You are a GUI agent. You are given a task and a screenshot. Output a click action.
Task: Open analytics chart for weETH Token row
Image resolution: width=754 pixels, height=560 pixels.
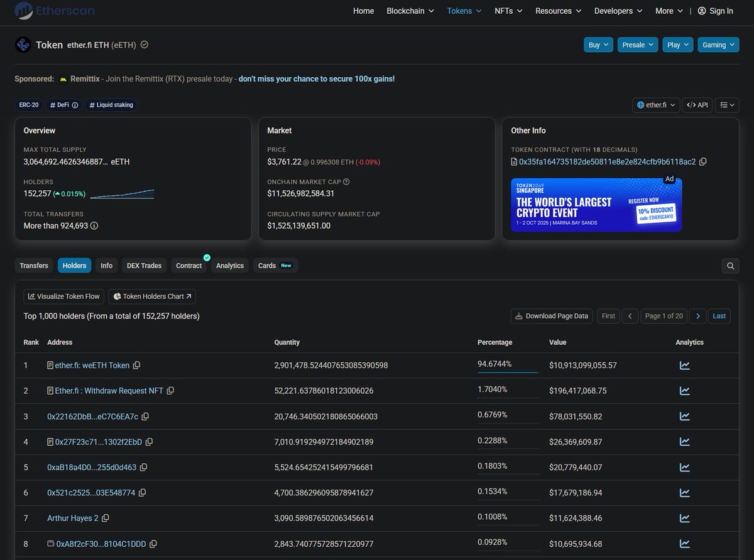pos(685,365)
